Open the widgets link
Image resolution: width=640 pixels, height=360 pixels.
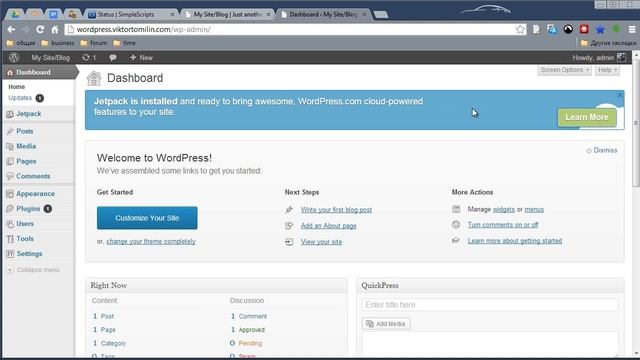[504, 209]
